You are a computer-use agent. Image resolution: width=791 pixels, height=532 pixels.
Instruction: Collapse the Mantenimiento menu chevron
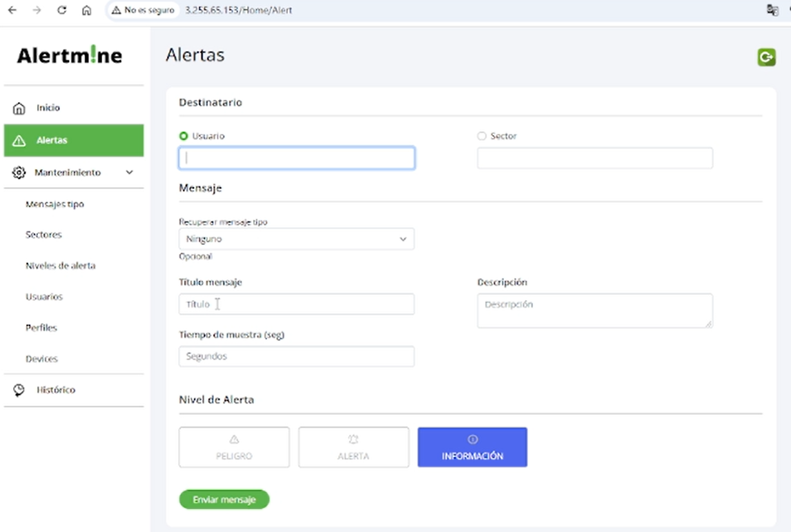129,173
